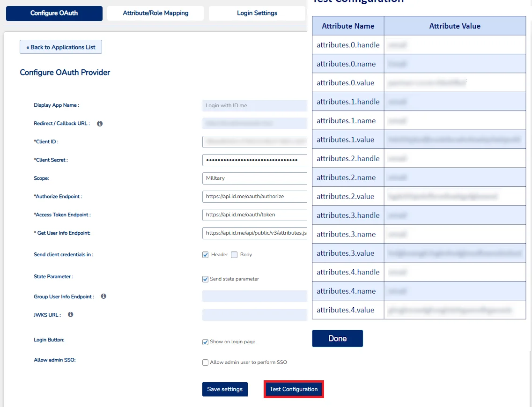Select attributes.2.value cell

click(348, 196)
